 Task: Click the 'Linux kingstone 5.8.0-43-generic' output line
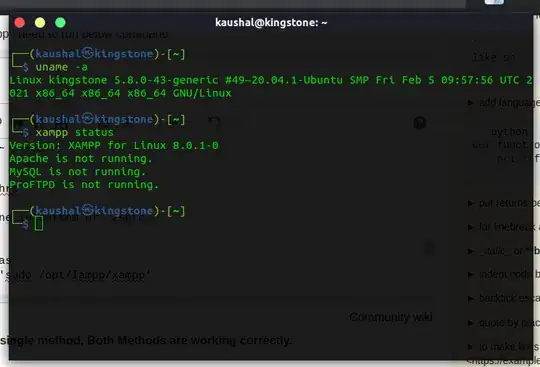pos(271,80)
